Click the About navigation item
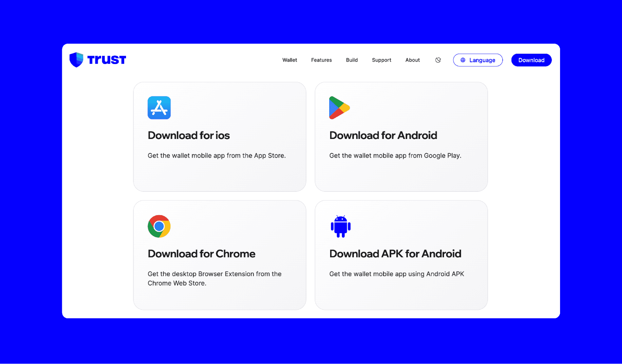Screen dimensions: 622x364 pos(413,60)
